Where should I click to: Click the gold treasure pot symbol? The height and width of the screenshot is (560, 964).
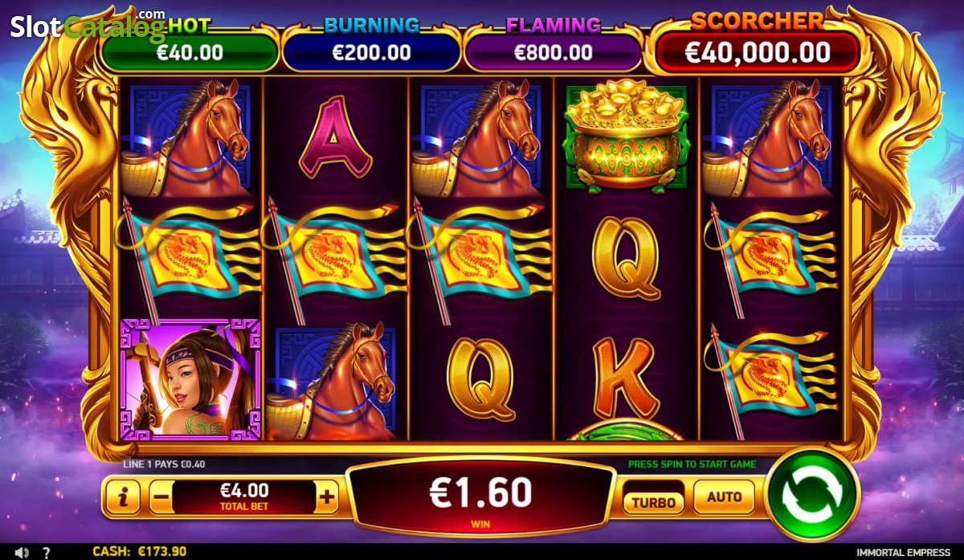tap(627, 138)
